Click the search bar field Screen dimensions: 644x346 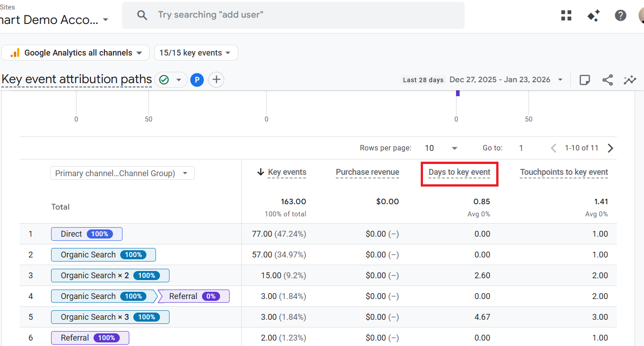(293, 15)
